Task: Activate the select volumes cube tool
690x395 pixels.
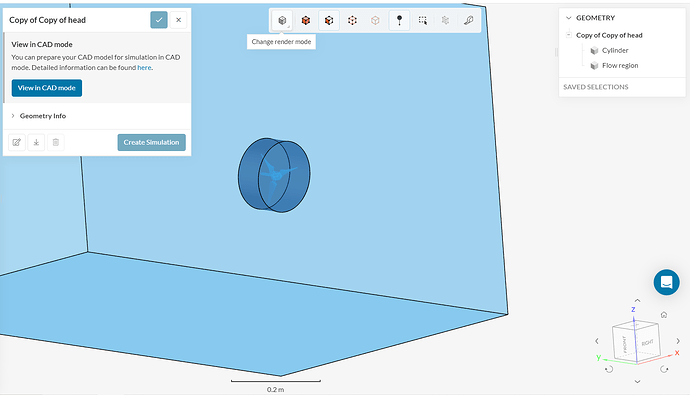Action: pos(305,20)
